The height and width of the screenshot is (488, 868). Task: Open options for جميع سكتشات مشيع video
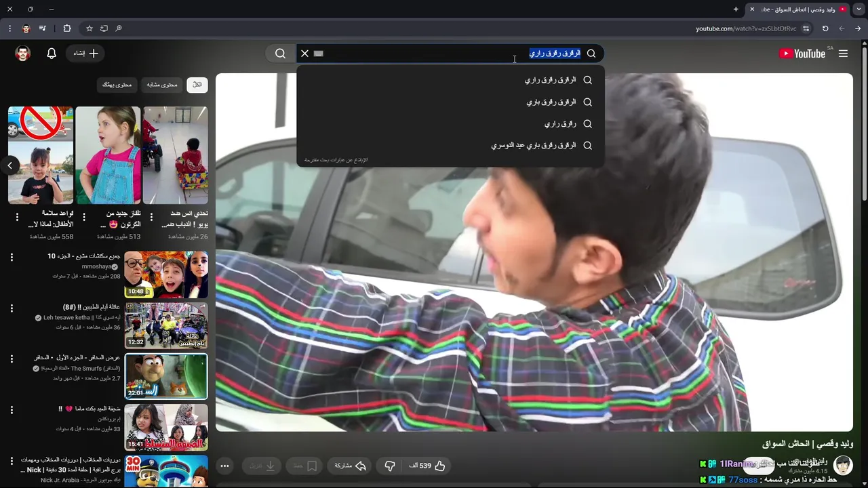coord(12,258)
